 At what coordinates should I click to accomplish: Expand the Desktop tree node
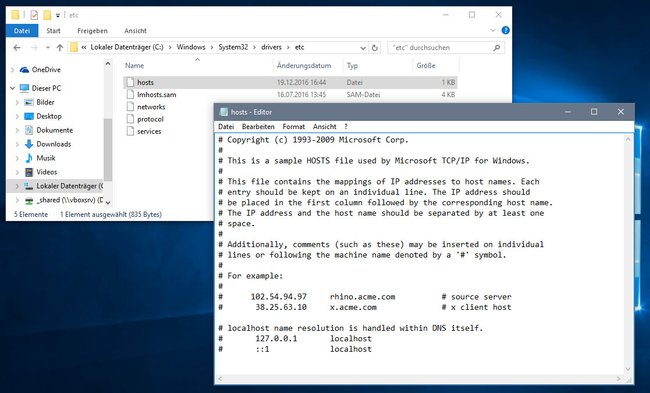coord(17,116)
